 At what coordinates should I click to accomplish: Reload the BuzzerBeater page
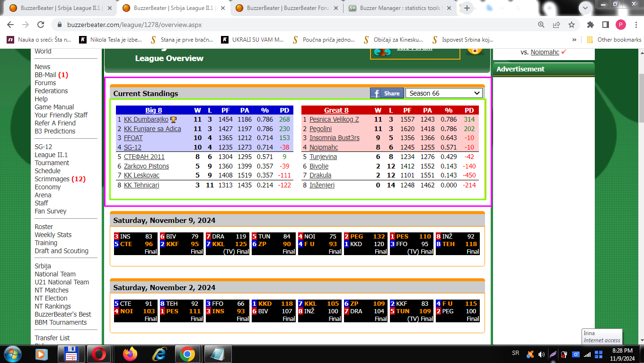(x=41, y=25)
